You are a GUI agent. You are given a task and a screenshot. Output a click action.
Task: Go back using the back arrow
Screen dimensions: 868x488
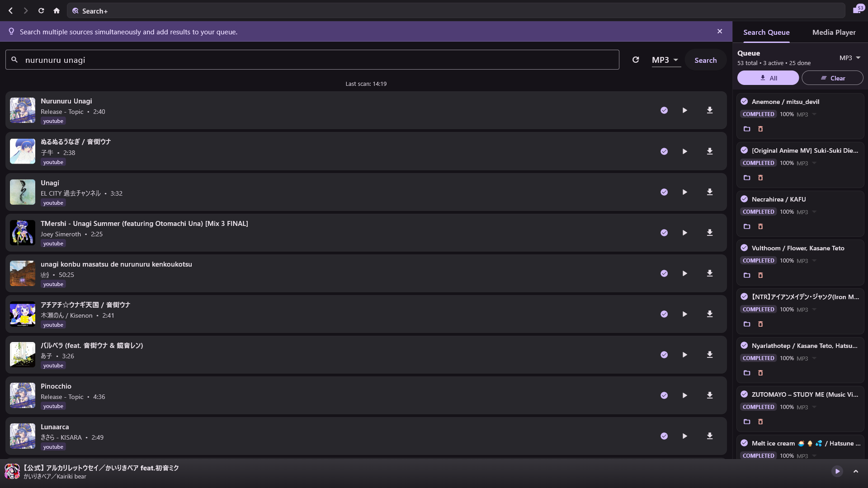(x=10, y=11)
